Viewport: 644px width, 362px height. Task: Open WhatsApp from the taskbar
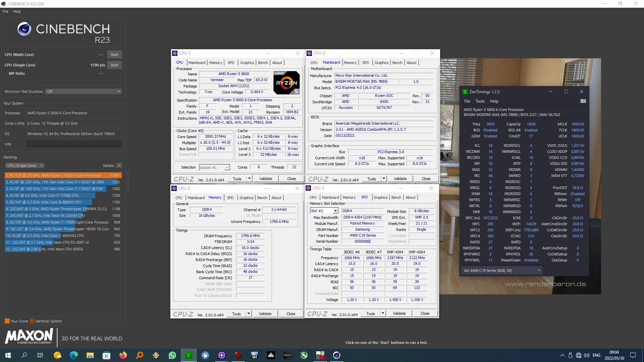click(x=172, y=355)
